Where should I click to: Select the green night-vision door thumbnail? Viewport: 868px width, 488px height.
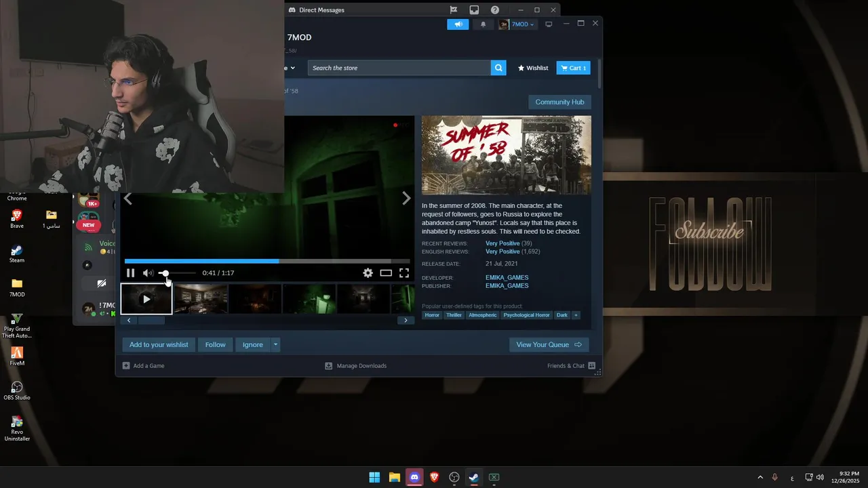(309, 299)
